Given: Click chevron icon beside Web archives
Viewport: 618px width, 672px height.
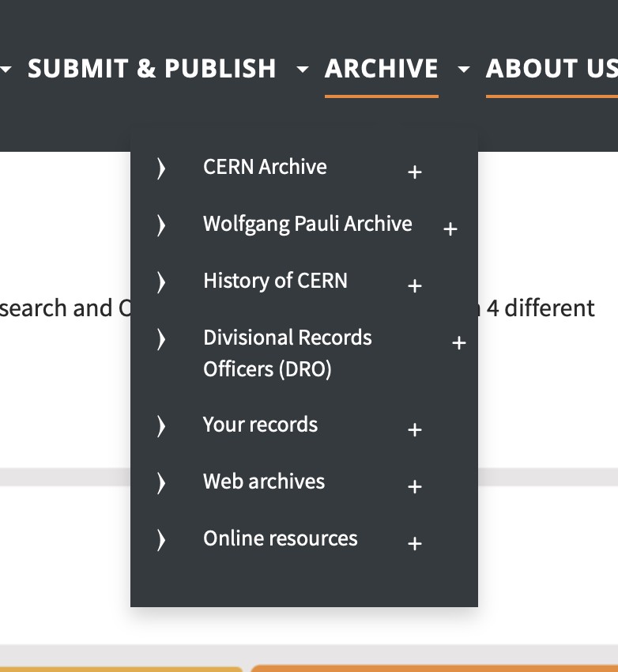Looking at the screenshot, I should click(161, 482).
